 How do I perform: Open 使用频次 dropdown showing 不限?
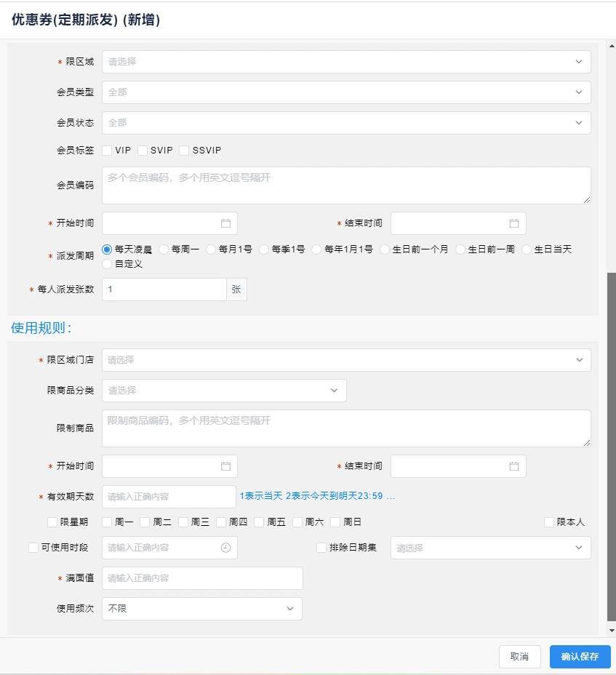(202, 609)
